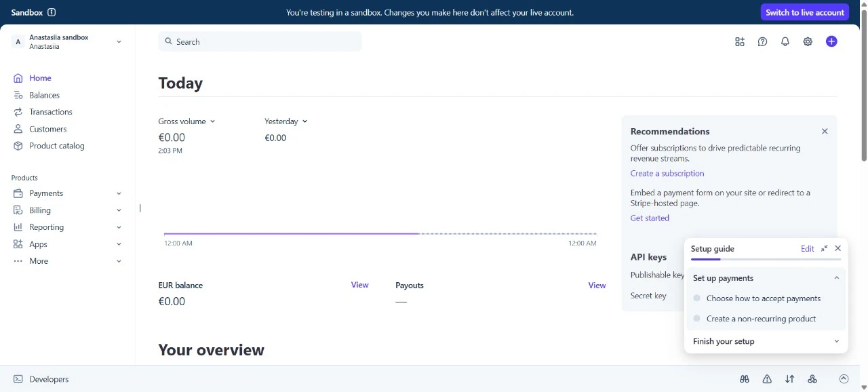Click the Payments wallet icon
868x392 pixels.
(x=18, y=193)
